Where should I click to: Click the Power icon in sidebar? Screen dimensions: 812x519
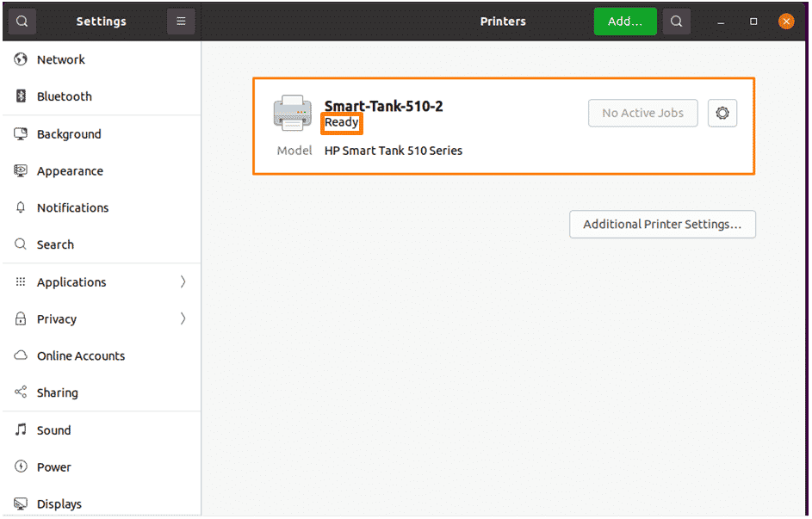[21, 466]
